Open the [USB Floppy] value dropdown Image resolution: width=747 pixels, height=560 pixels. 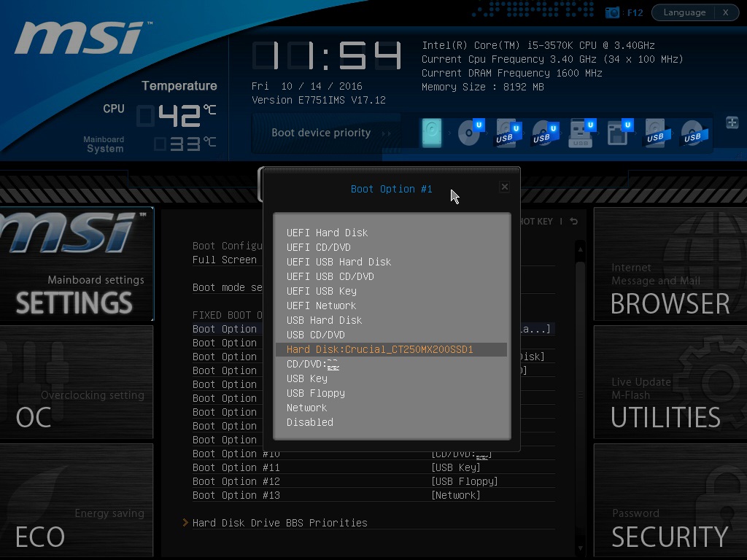tap(465, 481)
